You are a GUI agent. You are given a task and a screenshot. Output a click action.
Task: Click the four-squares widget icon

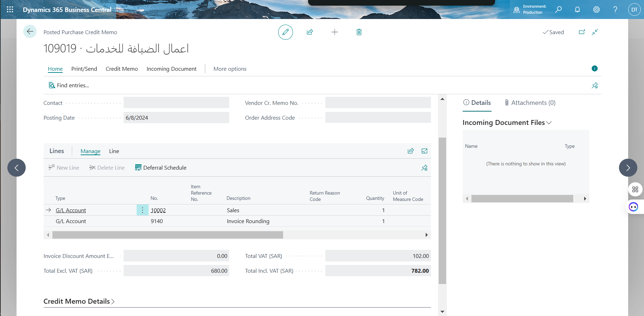pyautogui.click(x=635, y=189)
